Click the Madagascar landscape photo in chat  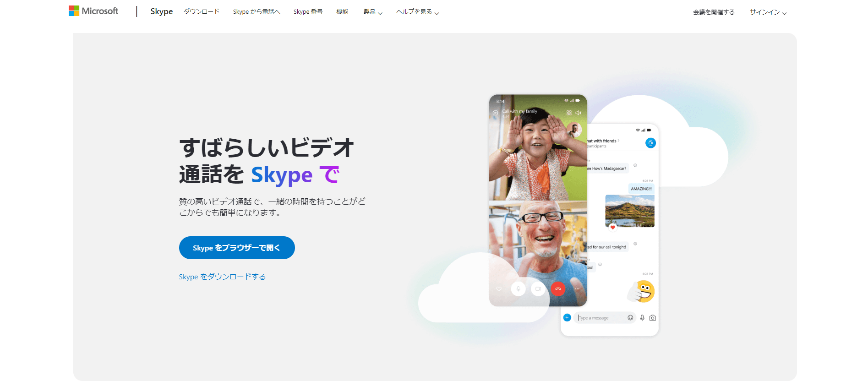pos(630,211)
